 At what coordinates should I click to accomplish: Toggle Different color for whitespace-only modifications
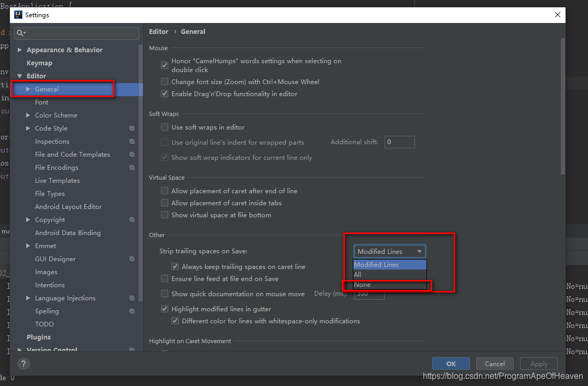pos(175,321)
